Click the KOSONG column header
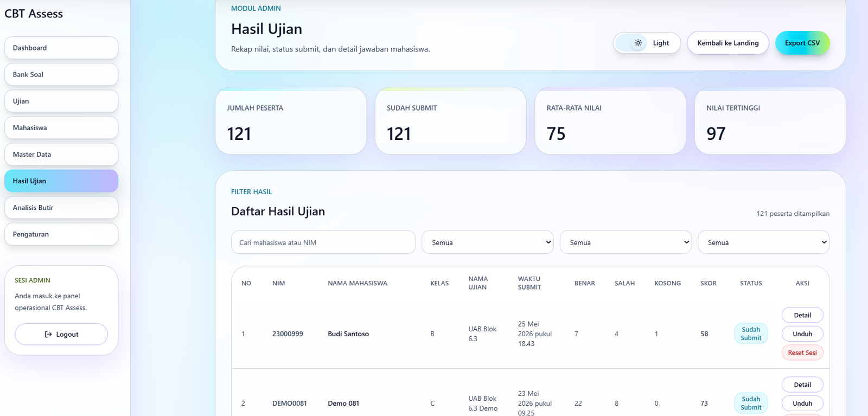868x416 pixels. (x=667, y=283)
